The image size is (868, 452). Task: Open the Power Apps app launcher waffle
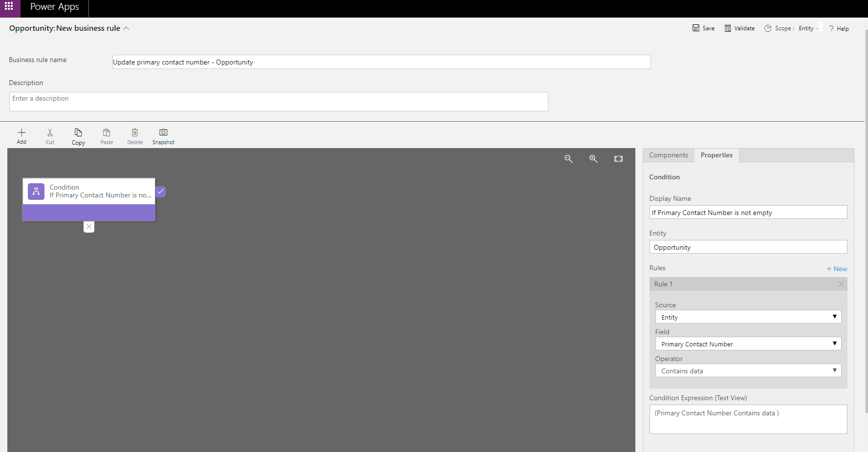9,7
